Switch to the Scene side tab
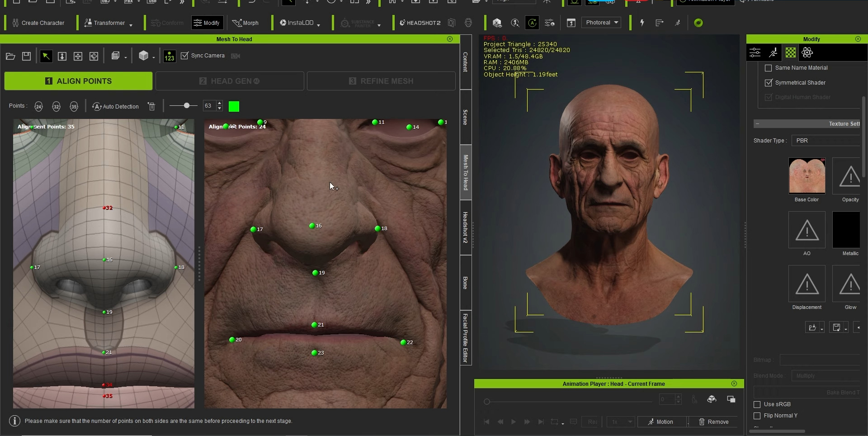 tap(466, 117)
